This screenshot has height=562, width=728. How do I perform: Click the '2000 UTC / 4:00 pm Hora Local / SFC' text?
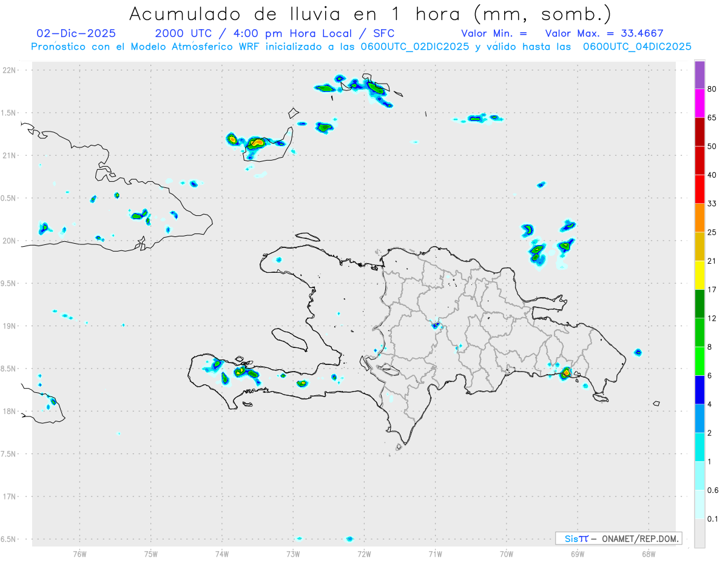pyautogui.click(x=275, y=33)
